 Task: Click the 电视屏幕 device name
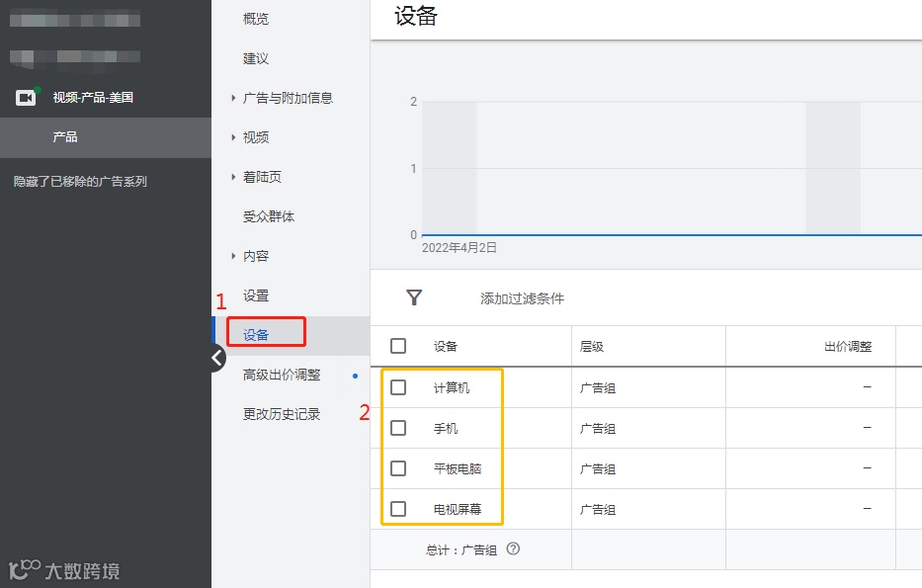pos(458,509)
